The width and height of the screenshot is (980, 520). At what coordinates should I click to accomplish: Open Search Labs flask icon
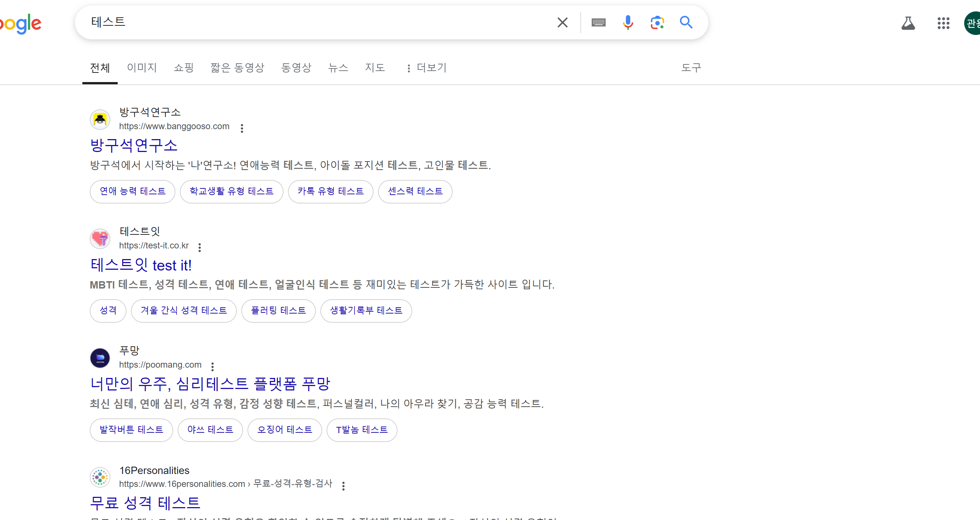tap(908, 23)
